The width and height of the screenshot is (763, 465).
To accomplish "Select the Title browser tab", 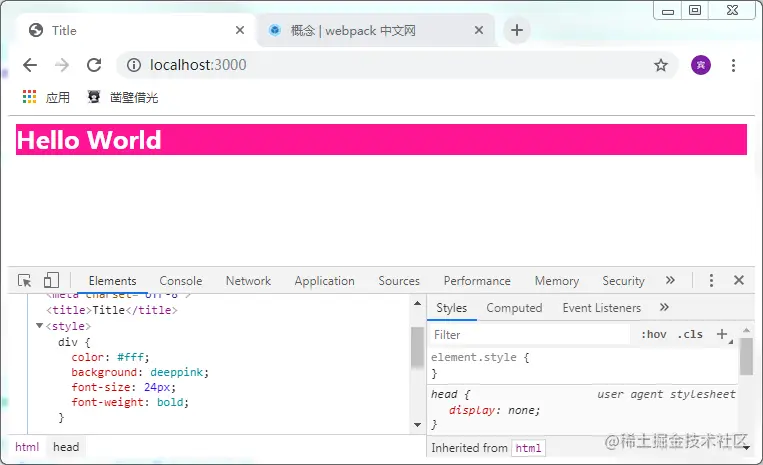I will click(136, 30).
